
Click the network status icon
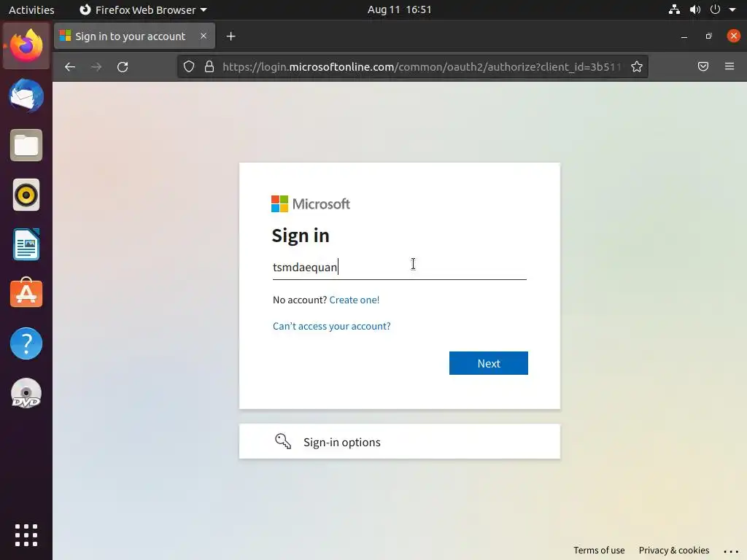pos(674,9)
